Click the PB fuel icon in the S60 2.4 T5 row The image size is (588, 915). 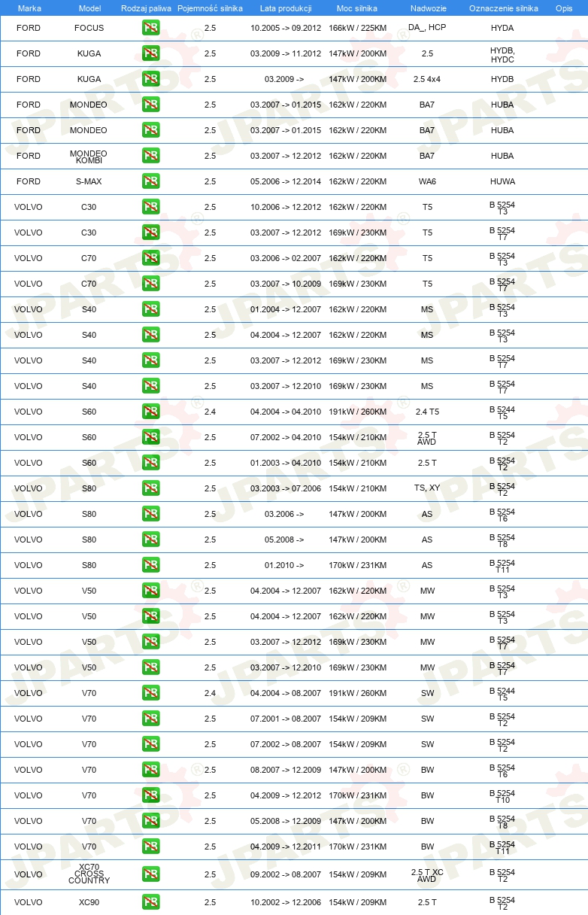[x=150, y=412]
